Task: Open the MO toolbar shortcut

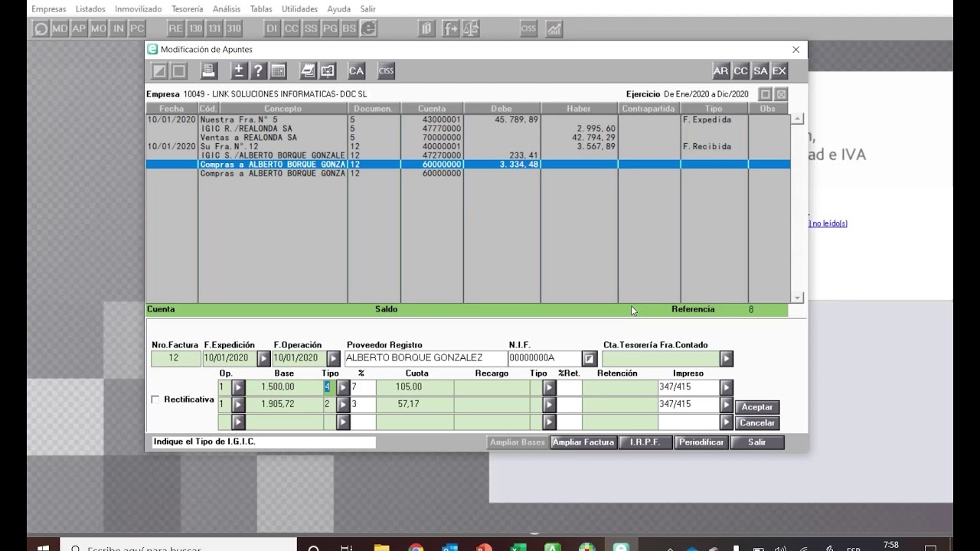Action: [98, 29]
